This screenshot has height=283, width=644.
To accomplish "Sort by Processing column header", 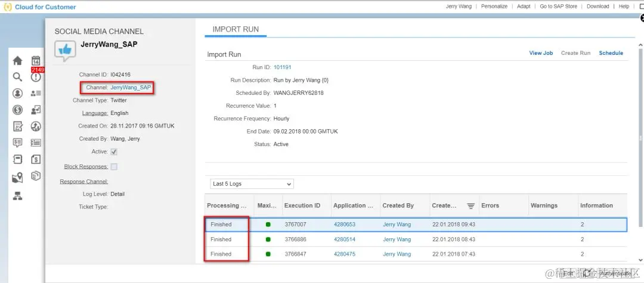I will (x=229, y=206).
